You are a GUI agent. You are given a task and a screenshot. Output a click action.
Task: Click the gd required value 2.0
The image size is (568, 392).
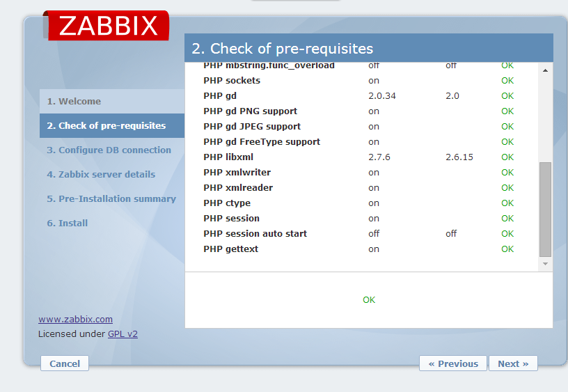(x=452, y=96)
